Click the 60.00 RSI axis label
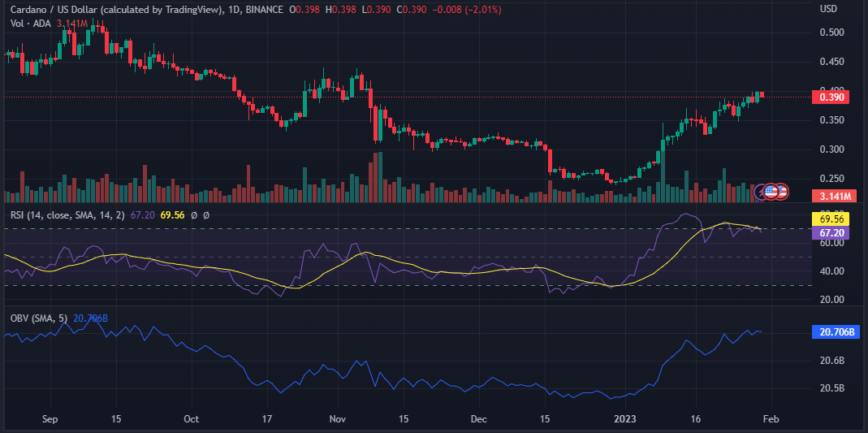Viewport: 868px width, 433px height. click(x=831, y=243)
